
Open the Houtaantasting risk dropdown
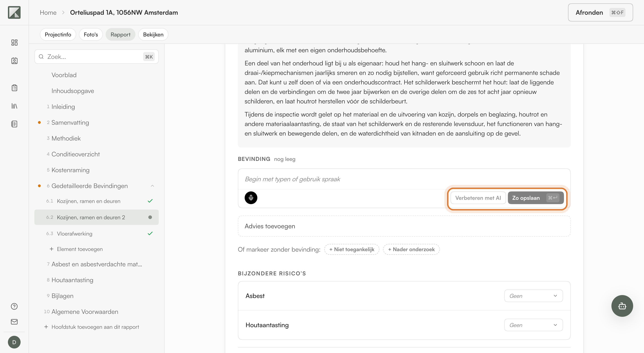click(533, 325)
